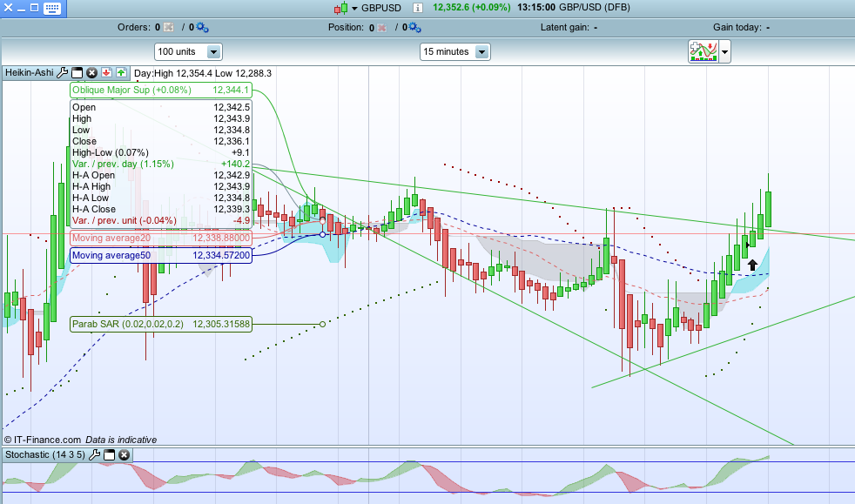Open the Orders settings gears
The height and width of the screenshot is (504, 855).
[202, 27]
